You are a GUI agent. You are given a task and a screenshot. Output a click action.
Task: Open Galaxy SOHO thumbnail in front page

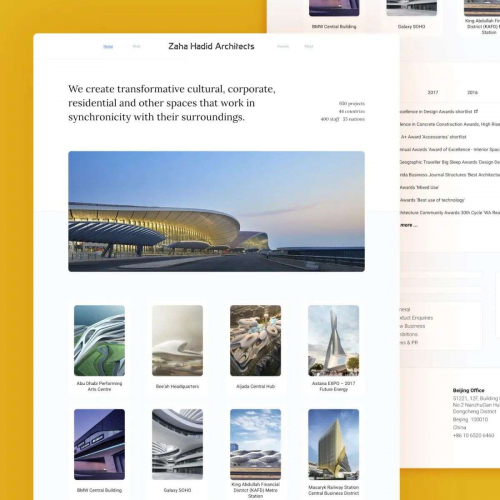coord(177,444)
